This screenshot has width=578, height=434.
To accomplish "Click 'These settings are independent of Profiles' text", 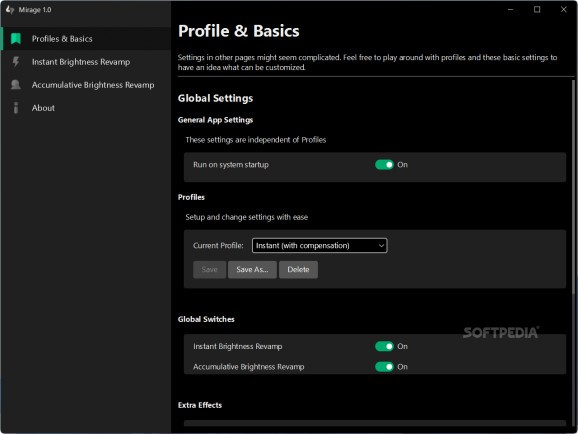I will [x=256, y=140].
